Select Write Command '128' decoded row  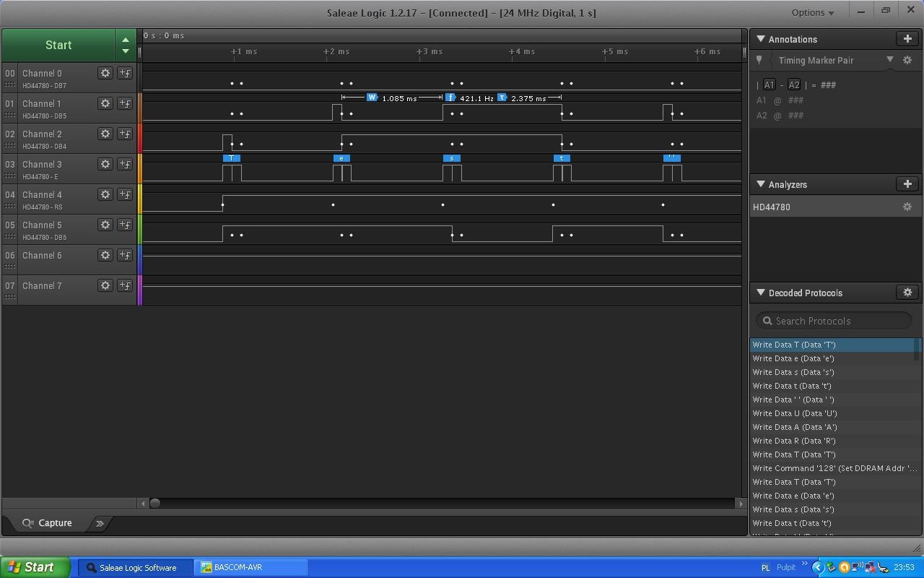click(x=832, y=468)
